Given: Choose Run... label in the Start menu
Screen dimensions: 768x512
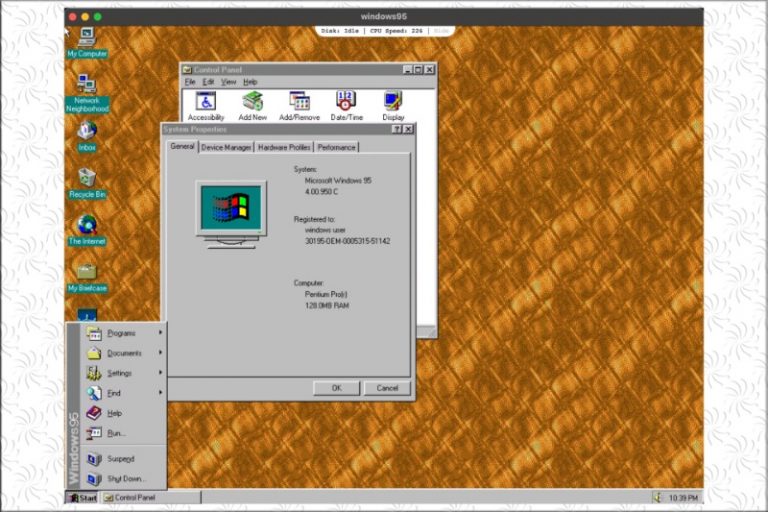Looking at the screenshot, I should point(117,433).
